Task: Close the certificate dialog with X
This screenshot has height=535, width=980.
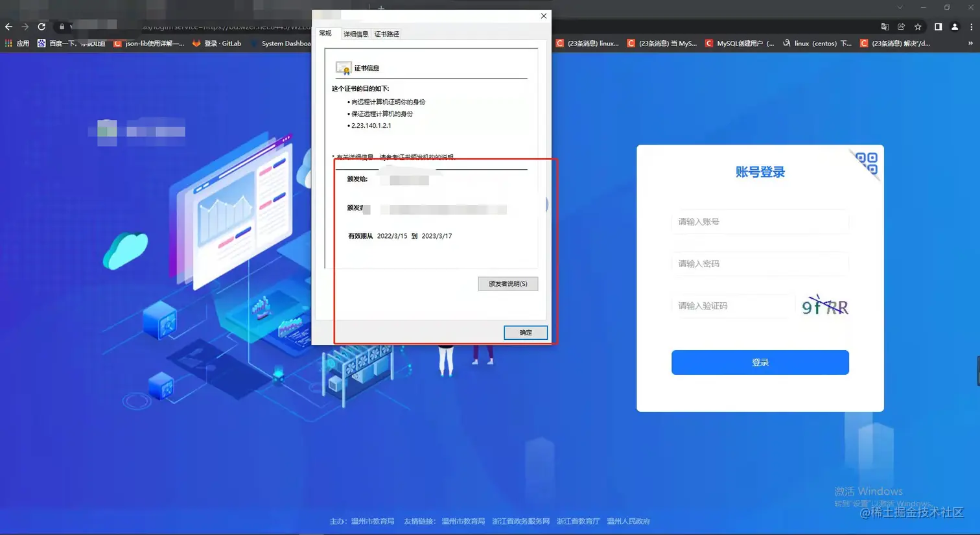Action: click(x=544, y=16)
